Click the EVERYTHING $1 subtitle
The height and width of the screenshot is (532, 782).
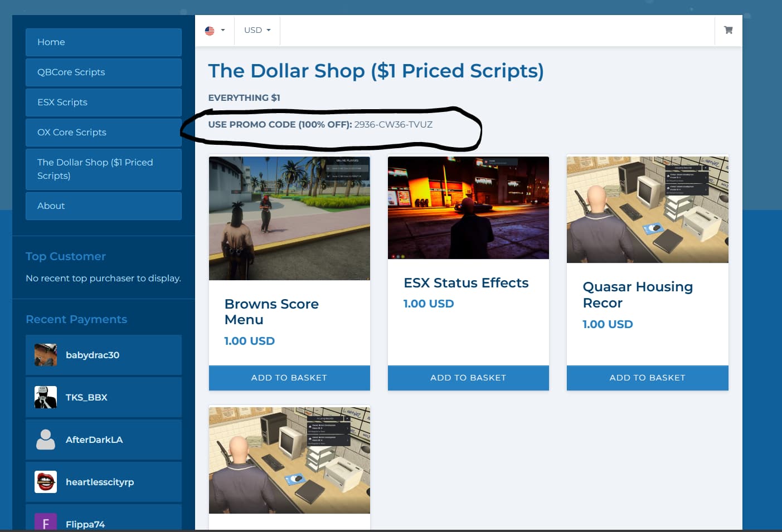coord(244,98)
